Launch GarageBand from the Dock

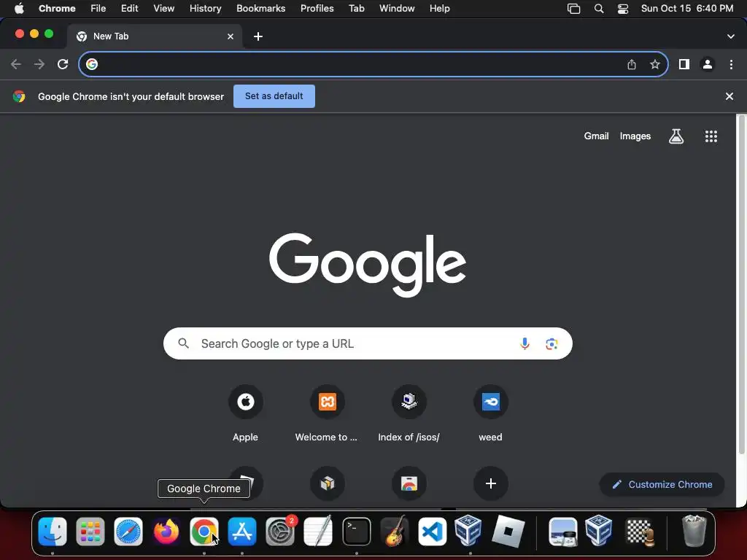coord(395,531)
